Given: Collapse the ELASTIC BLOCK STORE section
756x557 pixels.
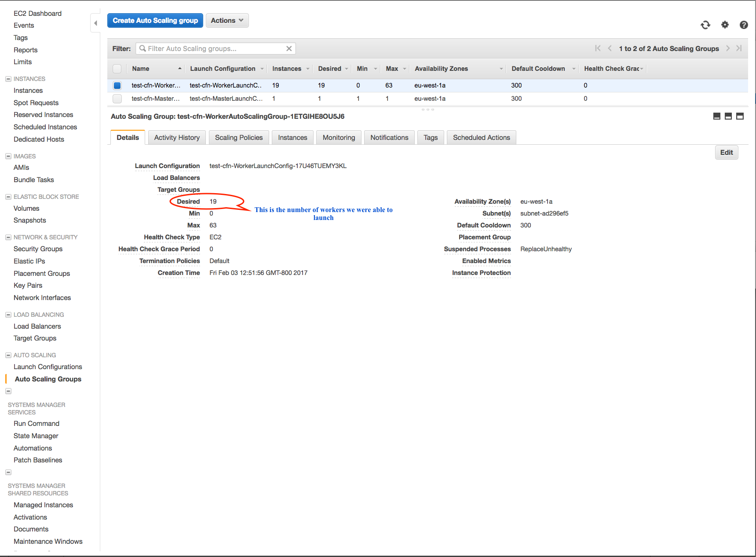Looking at the screenshot, I should coord(8,197).
